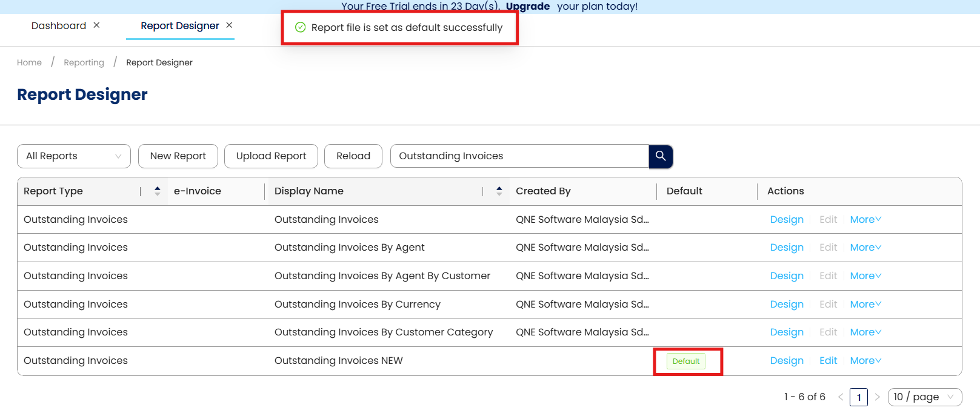Close the Dashboard tab
Viewport: 980px width, 419px height.
pyautogui.click(x=96, y=25)
